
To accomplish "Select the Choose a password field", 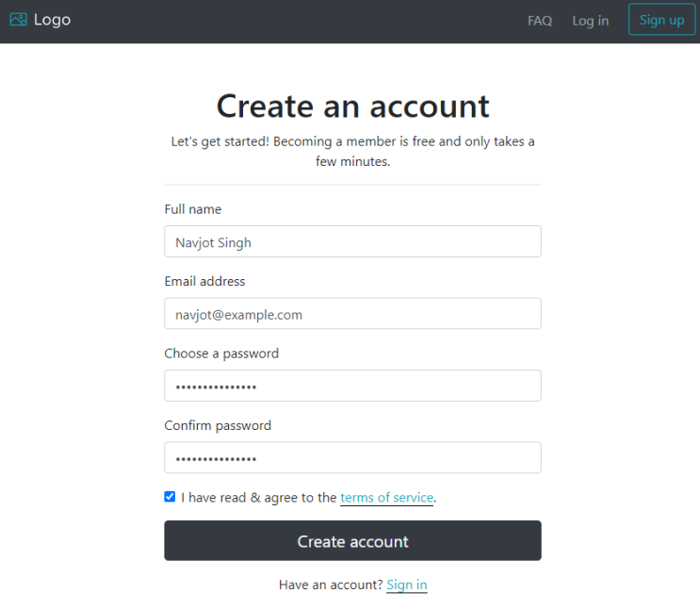I will tap(352, 386).
